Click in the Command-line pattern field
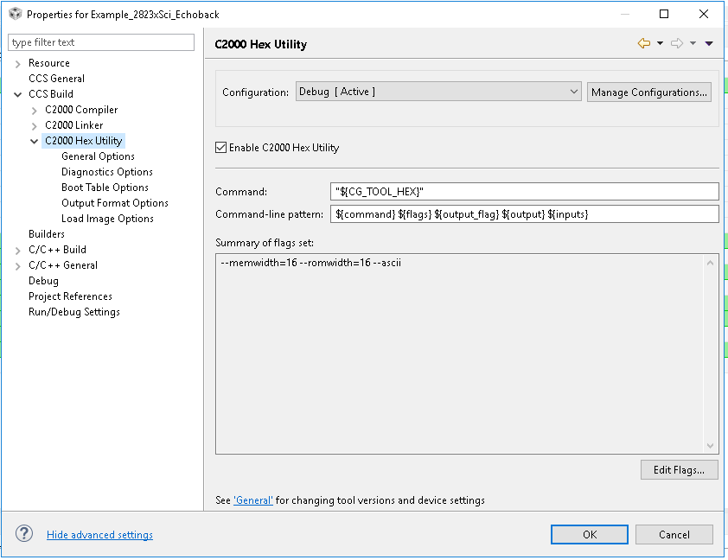Viewport: 728px width, 560px height. 525,213
